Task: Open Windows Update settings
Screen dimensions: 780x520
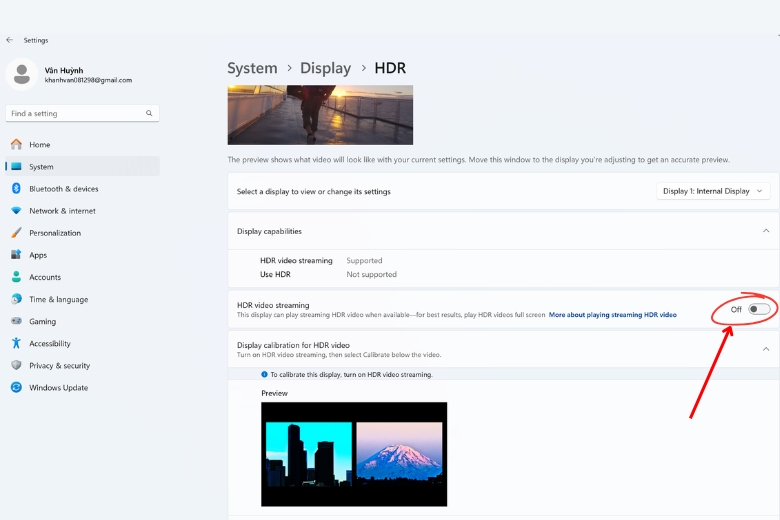Action: (x=82, y=387)
